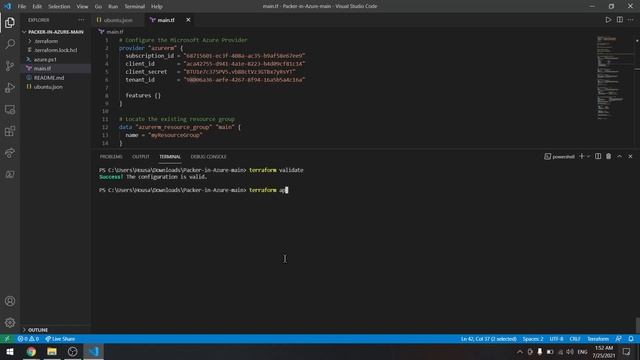Viewport: 640px width, 360px height.
Task: Click the remote window indicator in status bar
Action: point(7,339)
